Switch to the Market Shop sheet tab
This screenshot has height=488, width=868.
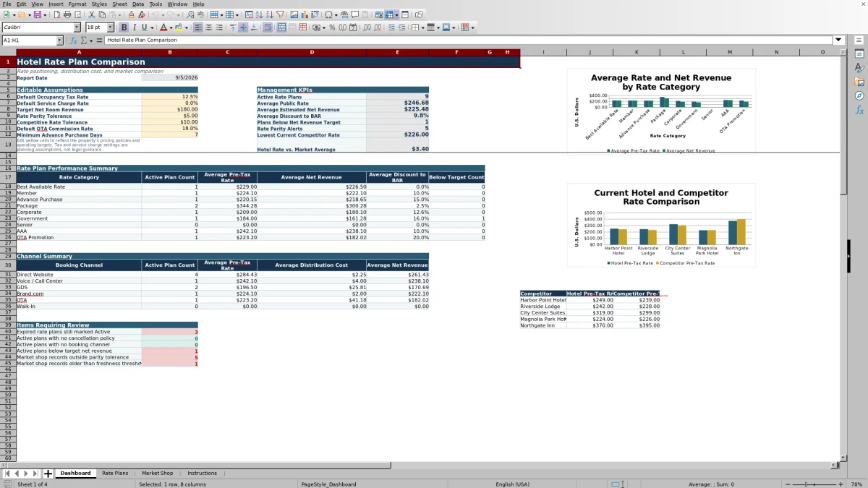[157, 474]
